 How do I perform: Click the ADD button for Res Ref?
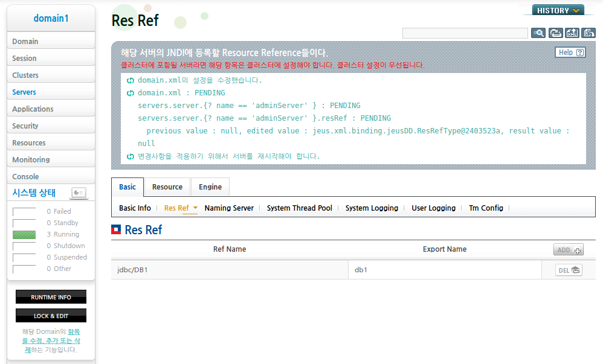coord(569,249)
